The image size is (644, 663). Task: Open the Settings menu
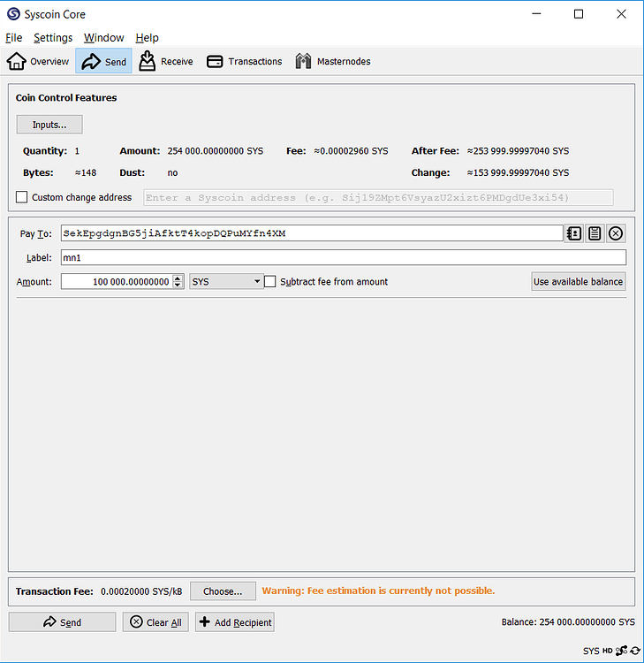(53, 38)
